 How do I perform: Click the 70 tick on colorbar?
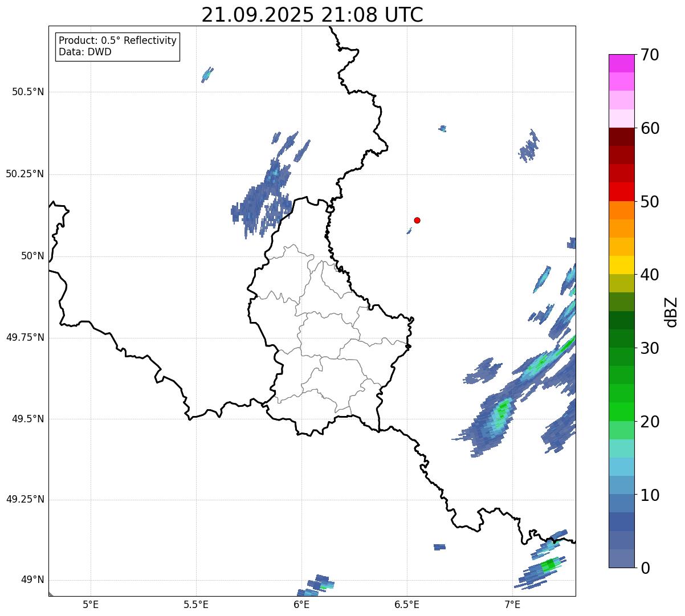point(650,55)
